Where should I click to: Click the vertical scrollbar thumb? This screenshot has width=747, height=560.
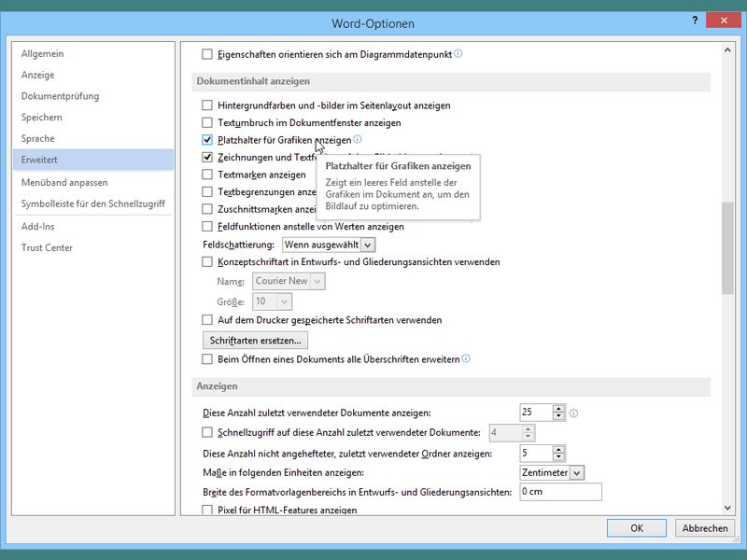point(727,248)
